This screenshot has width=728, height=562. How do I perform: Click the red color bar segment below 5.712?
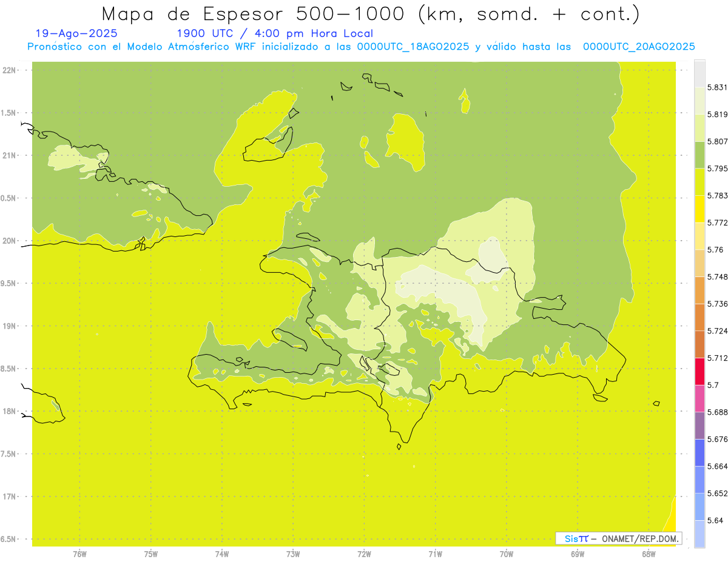coord(699,371)
